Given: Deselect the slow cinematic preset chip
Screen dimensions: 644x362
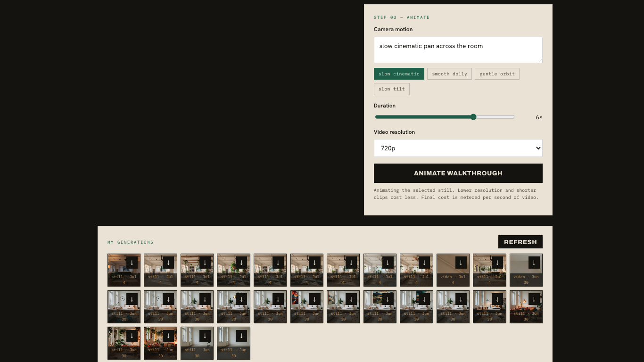Looking at the screenshot, I should (x=399, y=74).
